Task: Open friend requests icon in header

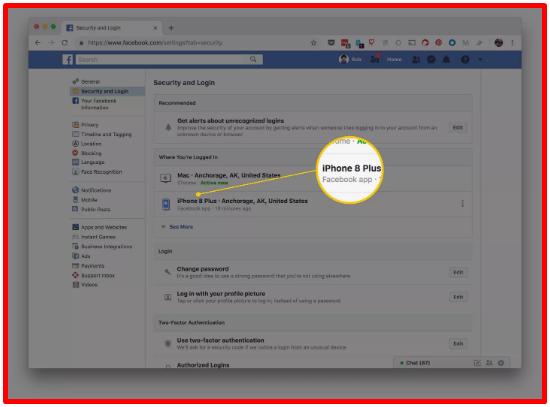Action: point(416,59)
